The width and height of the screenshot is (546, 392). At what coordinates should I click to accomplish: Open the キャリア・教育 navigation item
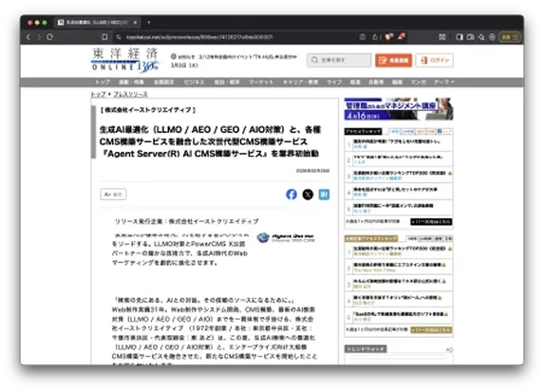point(300,82)
